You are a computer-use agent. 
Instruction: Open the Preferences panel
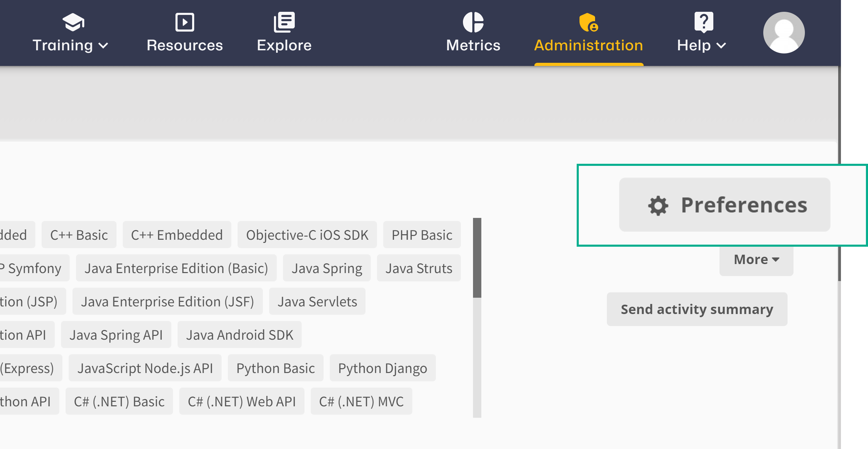[x=725, y=205]
